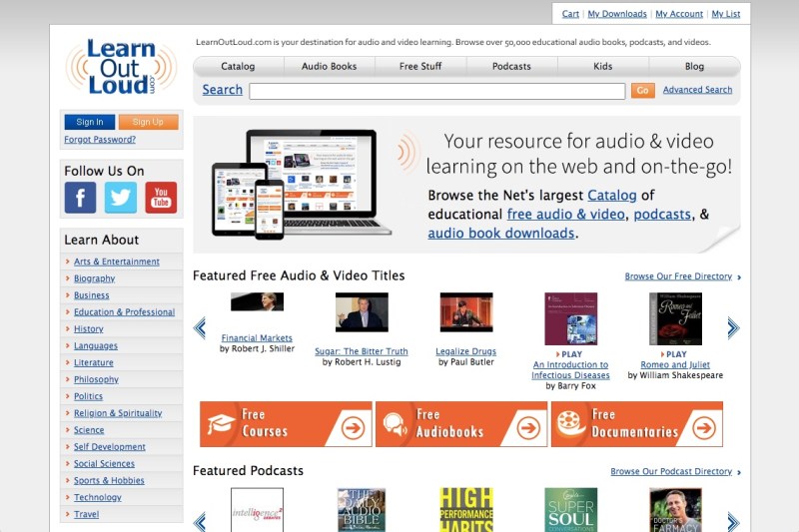Click Browse Our Free Directory link
The width and height of the screenshot is (799, 532).
678,276
